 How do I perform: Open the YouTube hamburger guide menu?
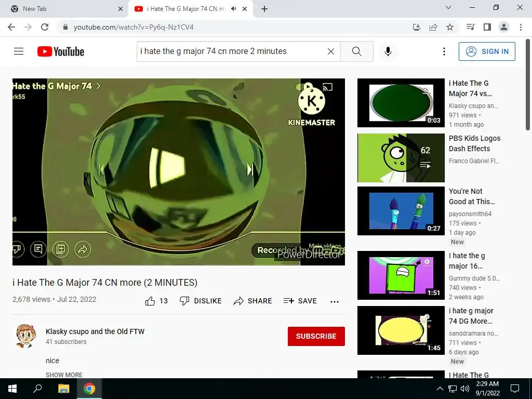pyautogui.click(x=19, y=51)
